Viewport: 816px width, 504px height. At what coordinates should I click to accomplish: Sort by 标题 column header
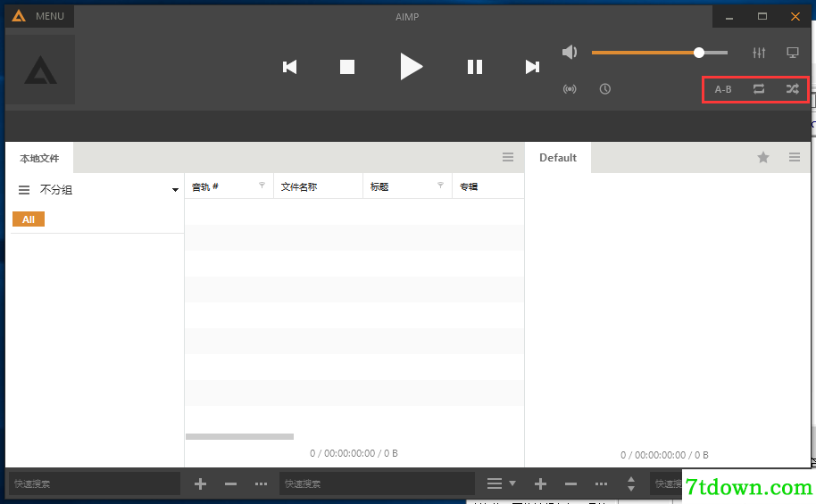pyautogui.click(x=379, y=186)
